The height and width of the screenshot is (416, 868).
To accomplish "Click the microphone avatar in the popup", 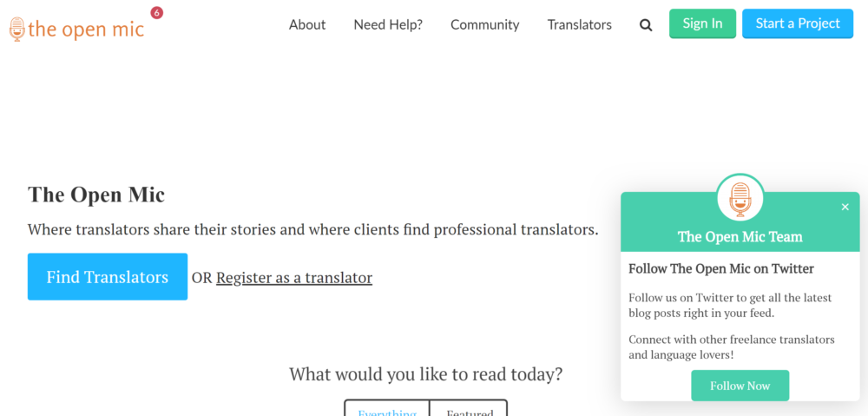I will point(740,198).
